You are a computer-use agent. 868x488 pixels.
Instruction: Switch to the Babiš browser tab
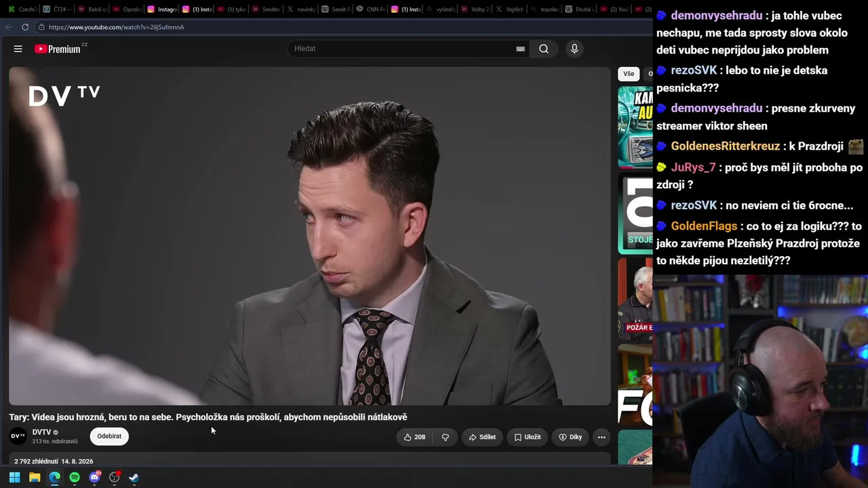(92, 9)
